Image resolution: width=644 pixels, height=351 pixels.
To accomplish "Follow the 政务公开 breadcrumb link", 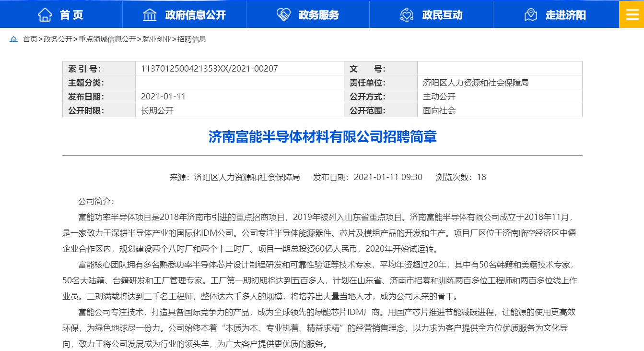I will click(58, 39).
